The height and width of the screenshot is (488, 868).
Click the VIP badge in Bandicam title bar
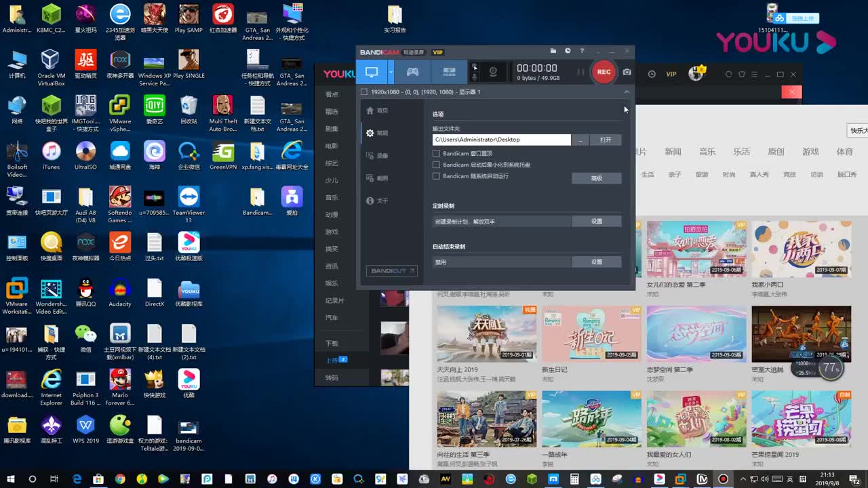point(438,52)
